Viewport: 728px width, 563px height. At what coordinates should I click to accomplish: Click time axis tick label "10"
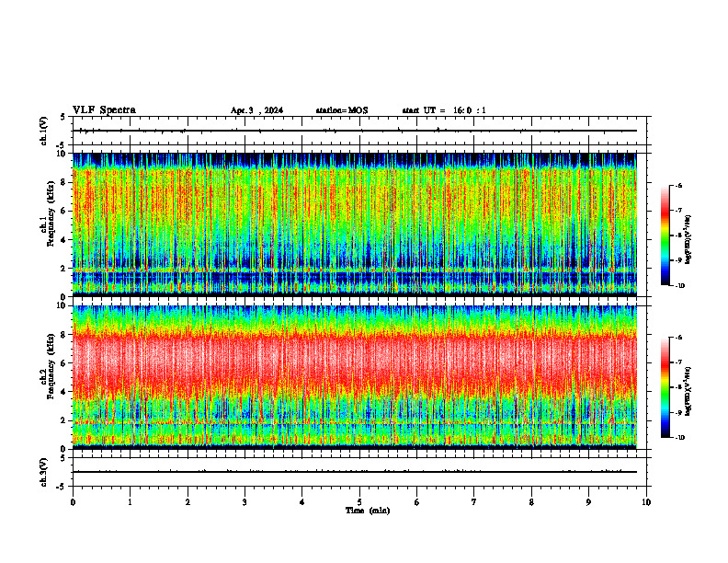646,502
